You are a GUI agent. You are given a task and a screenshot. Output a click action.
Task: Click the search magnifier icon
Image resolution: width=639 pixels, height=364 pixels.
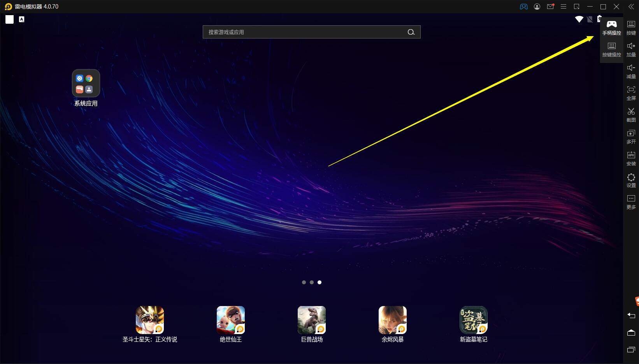click(411, 32)
